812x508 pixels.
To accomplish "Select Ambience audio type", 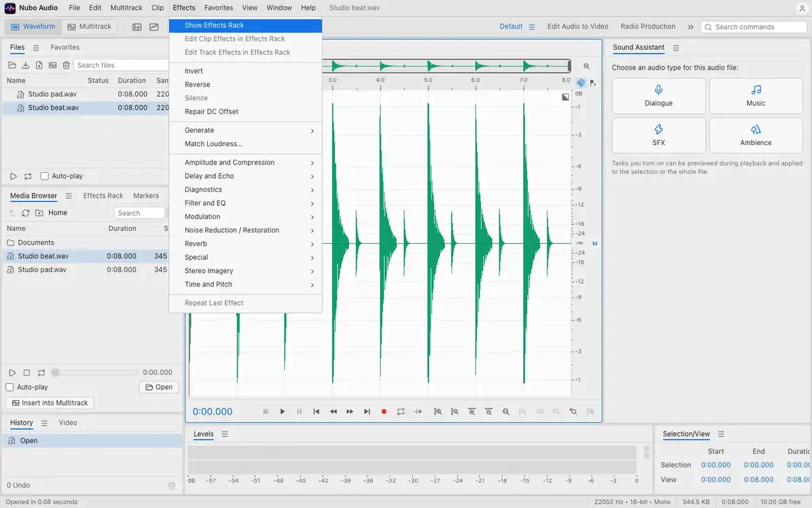I will click(x=756, y=135).
